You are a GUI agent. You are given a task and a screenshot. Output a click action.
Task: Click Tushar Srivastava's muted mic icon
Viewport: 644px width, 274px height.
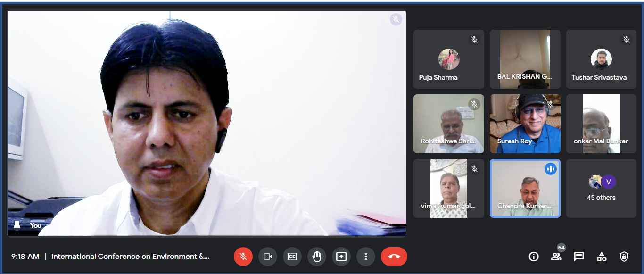[627, 40]
